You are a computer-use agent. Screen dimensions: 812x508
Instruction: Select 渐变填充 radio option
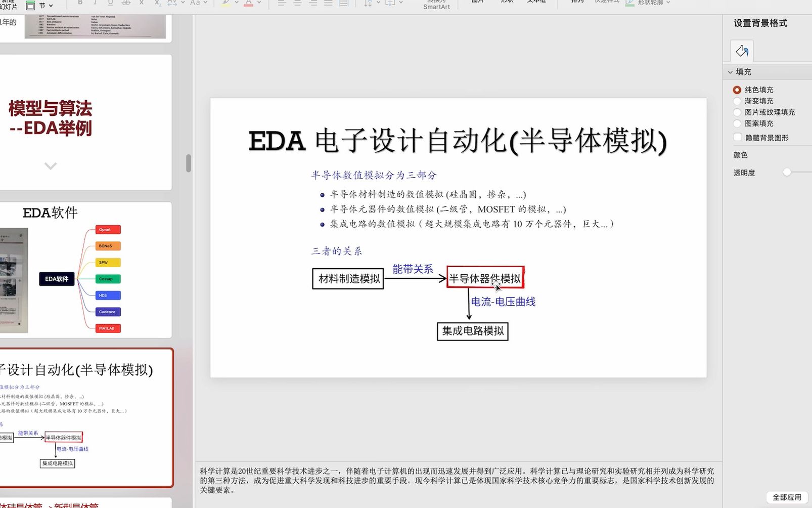pyautogui.click(x=737, y=101)
